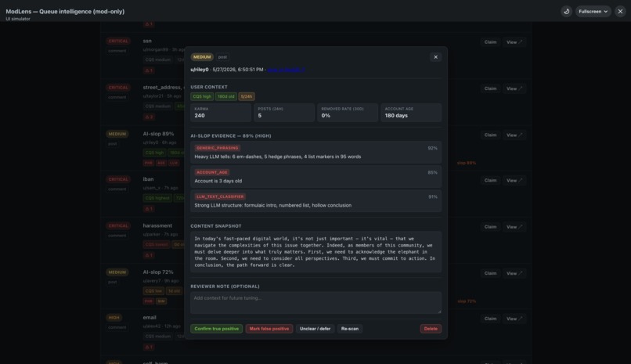Click the harassment row title in the queue
The height and width of the screenshot is (364, 631).
pos(157,225)
